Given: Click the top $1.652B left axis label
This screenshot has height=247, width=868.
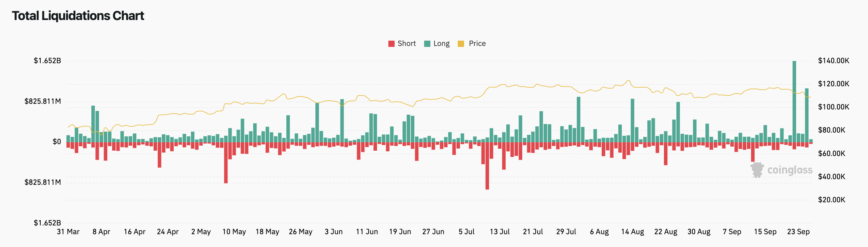Looking at the screenshot, I should click(x=47, y=61).
